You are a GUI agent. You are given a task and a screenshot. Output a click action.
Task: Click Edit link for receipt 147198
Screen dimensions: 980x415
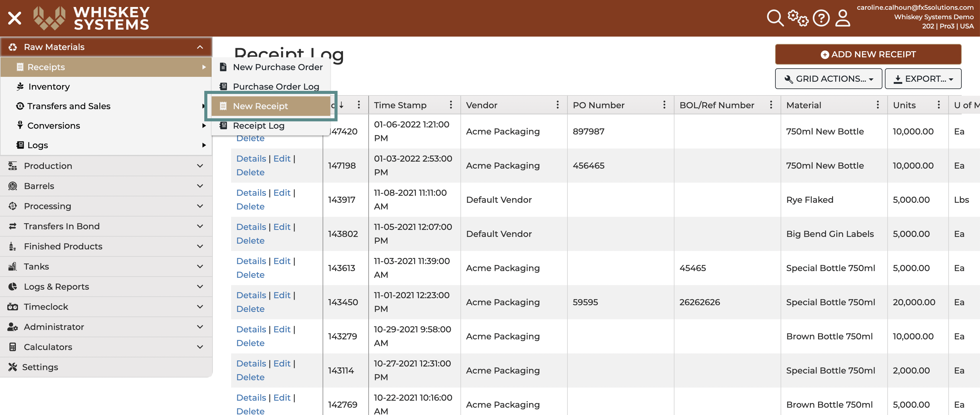pyautogui.click(x=282, y=159)
